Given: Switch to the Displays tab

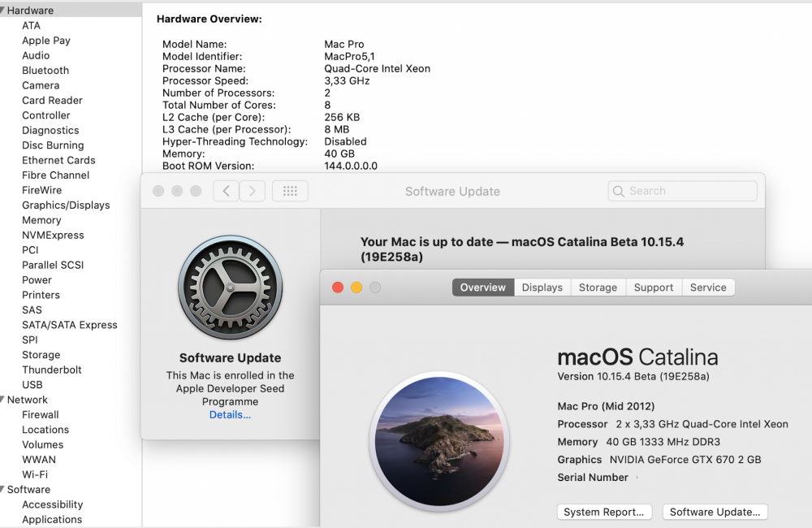Looking at the screenshot, I should click(542, 288).
